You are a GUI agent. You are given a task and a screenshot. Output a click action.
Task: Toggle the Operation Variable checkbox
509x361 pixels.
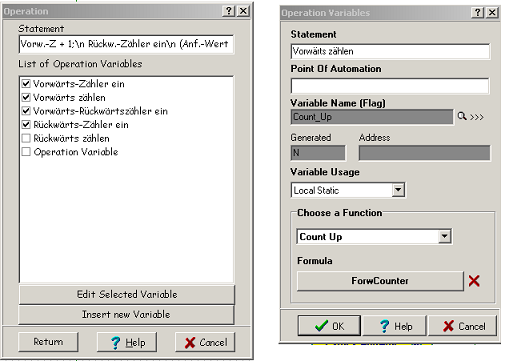point(26,152)
